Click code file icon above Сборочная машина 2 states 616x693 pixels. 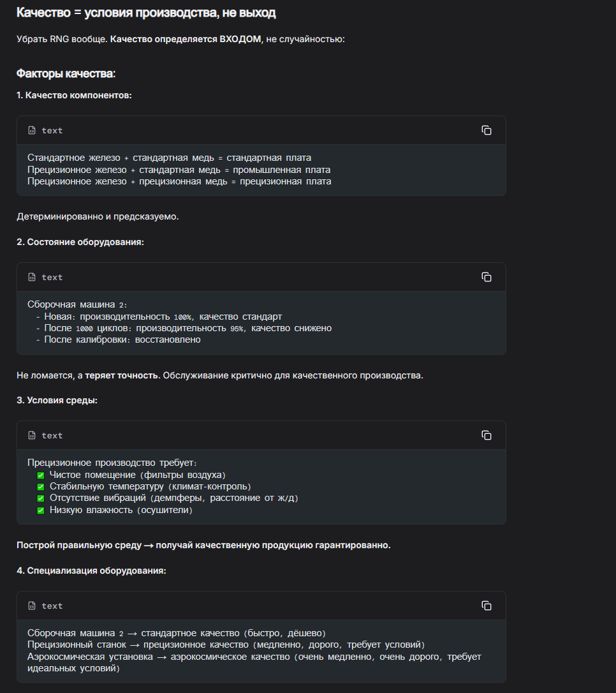click(x=32, y=277)
